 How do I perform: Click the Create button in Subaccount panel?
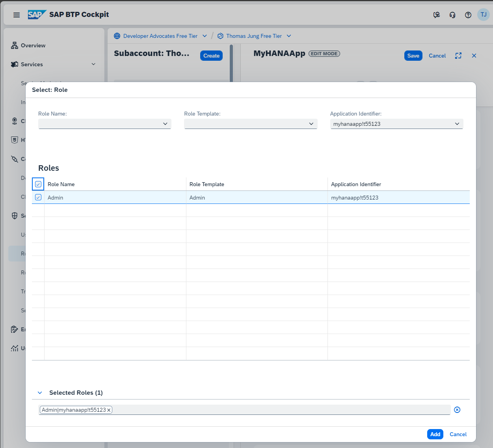pyautogui.click(x=211, y=56)
